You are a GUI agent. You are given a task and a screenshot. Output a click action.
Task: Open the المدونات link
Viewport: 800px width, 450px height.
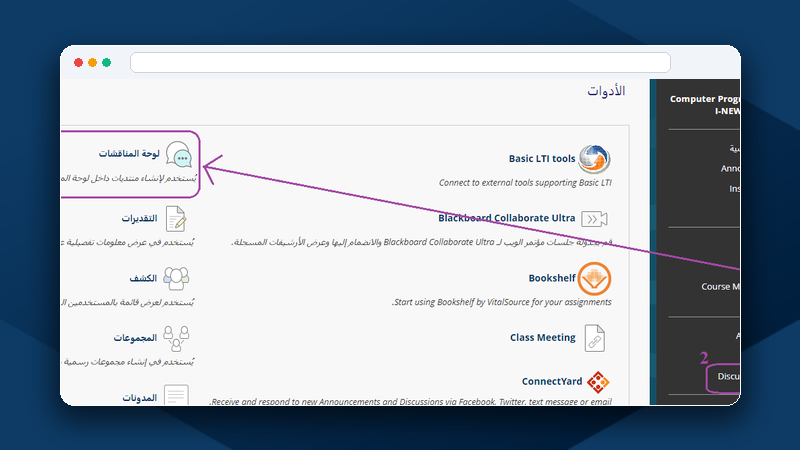[x=140, y=397]
